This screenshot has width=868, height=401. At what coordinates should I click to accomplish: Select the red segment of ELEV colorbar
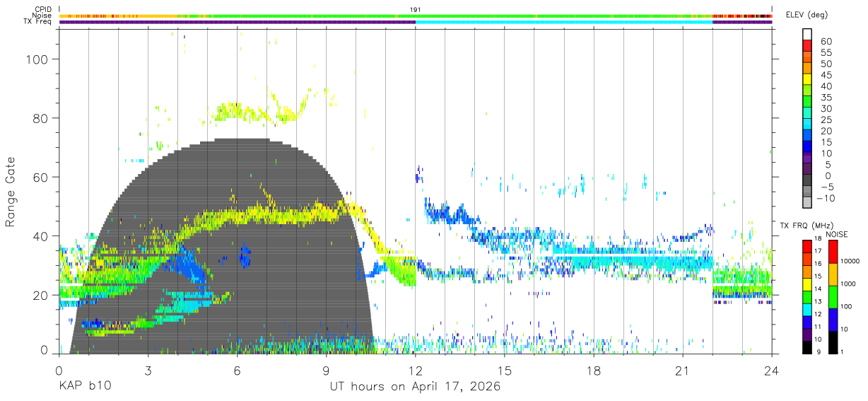tap(808, 45)
